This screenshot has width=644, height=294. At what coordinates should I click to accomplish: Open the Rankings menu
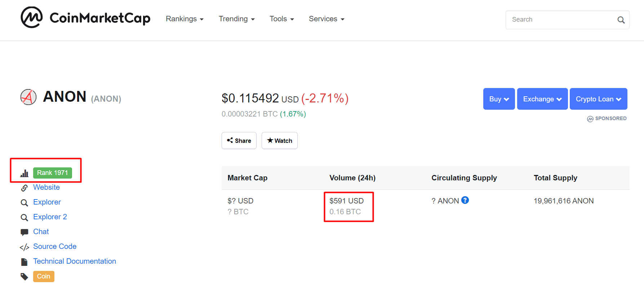click(185, 19)
